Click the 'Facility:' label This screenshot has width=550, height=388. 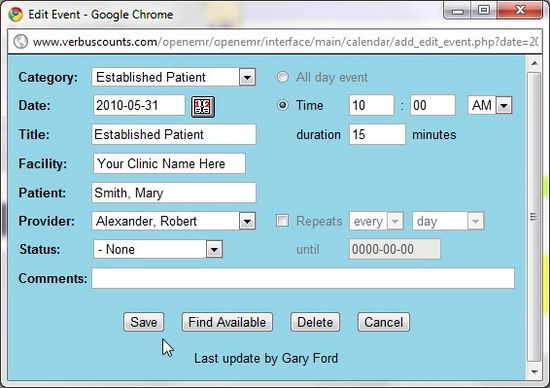click(x=43, y=164)
